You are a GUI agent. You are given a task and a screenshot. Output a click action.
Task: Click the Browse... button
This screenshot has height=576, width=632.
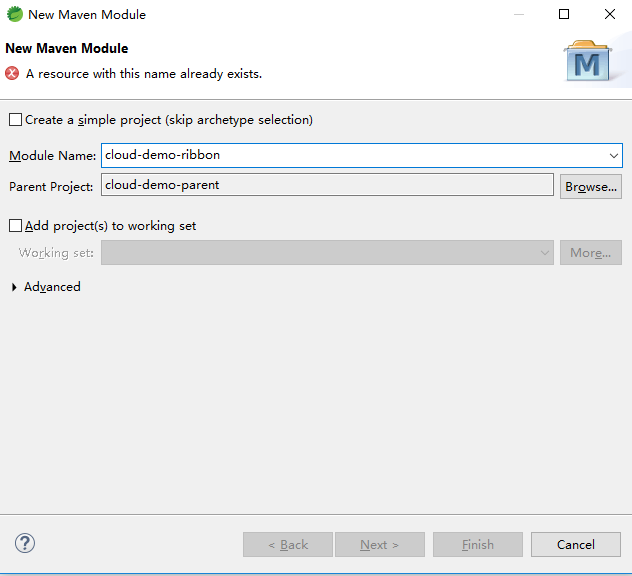[591, 187]
